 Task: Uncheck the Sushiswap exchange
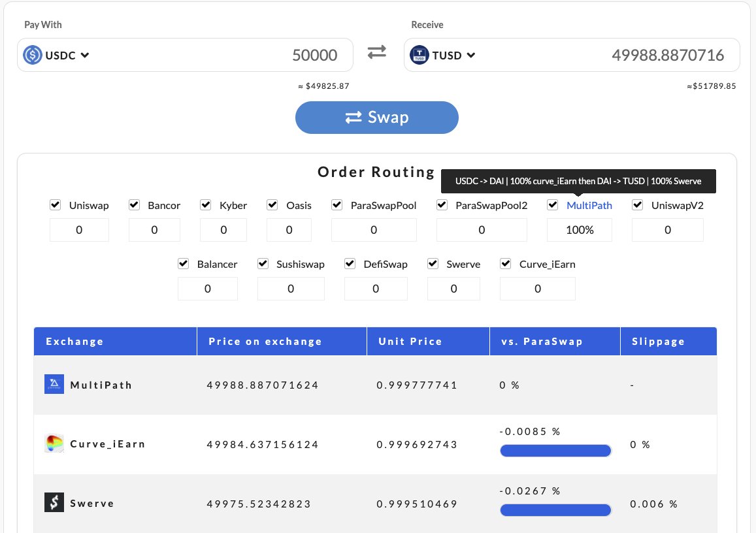[x=263, y=263]
